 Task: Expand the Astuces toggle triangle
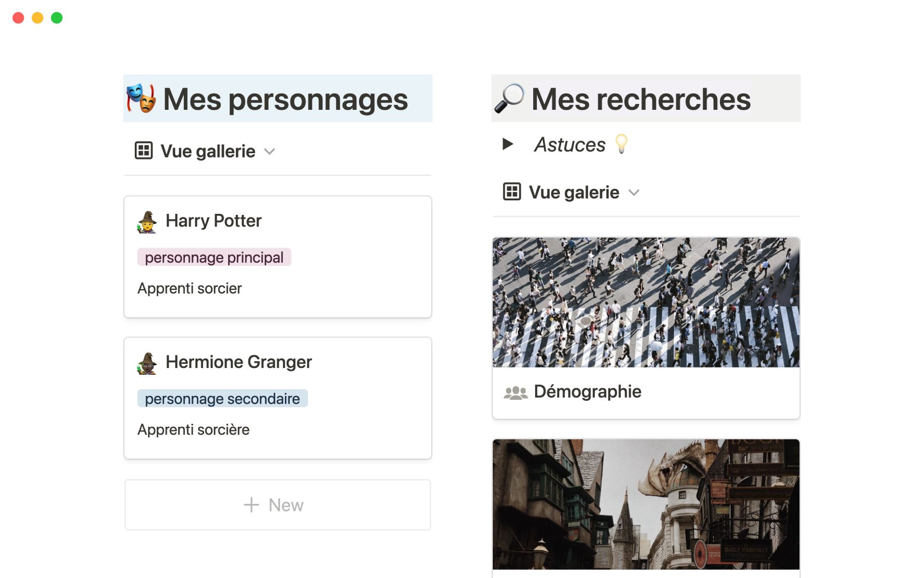507,144
